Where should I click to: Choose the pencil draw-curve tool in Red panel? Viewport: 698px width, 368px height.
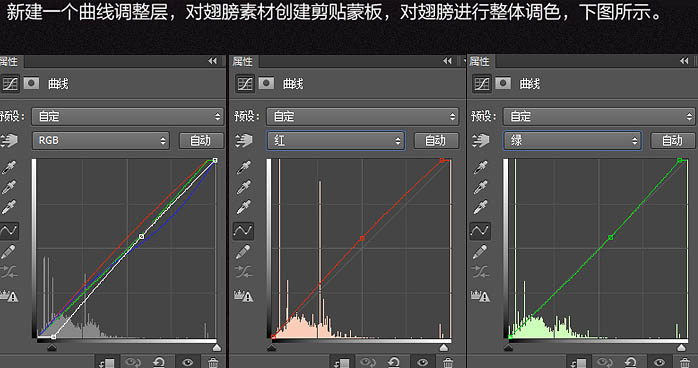coord(243,252)
